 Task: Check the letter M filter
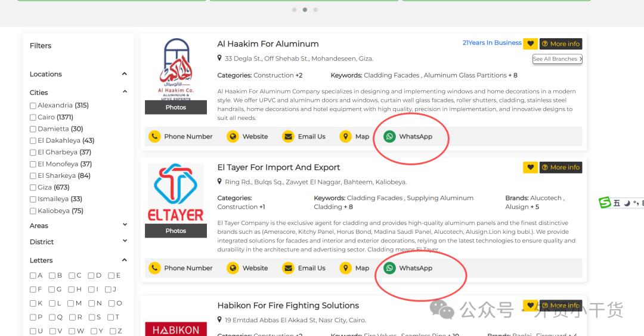tap(70, 304)
